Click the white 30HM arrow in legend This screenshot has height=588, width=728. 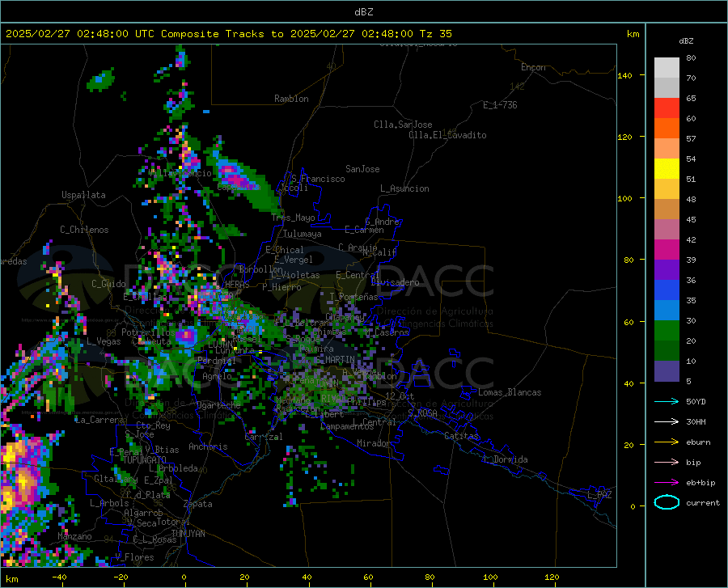tap(667, 421)
